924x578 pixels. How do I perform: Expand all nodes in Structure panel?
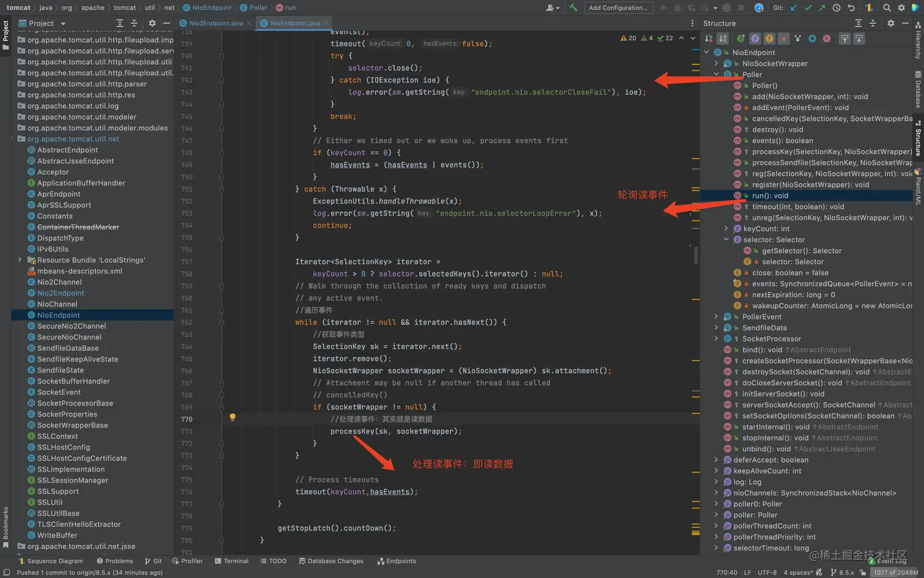tap(858, 23)
